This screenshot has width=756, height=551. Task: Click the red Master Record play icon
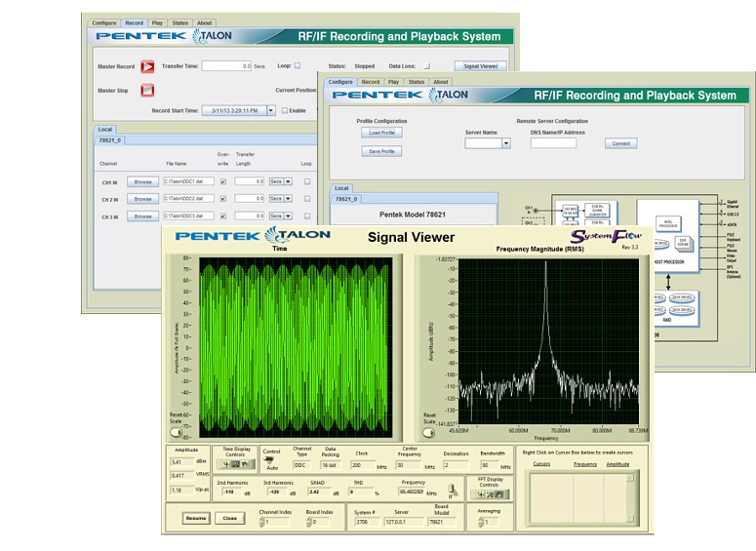tap(147, 66)
